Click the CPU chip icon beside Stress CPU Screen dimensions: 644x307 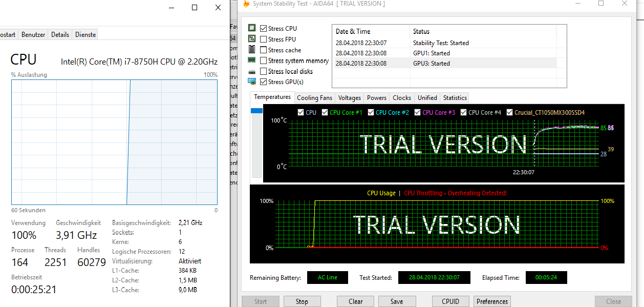[252, 28]
